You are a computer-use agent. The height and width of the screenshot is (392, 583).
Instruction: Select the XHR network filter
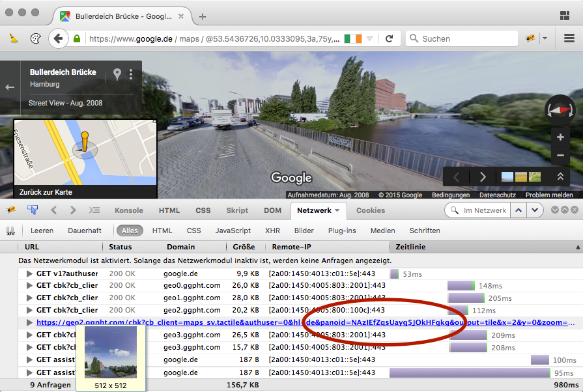pyautogui.click(x=272, y=231)
